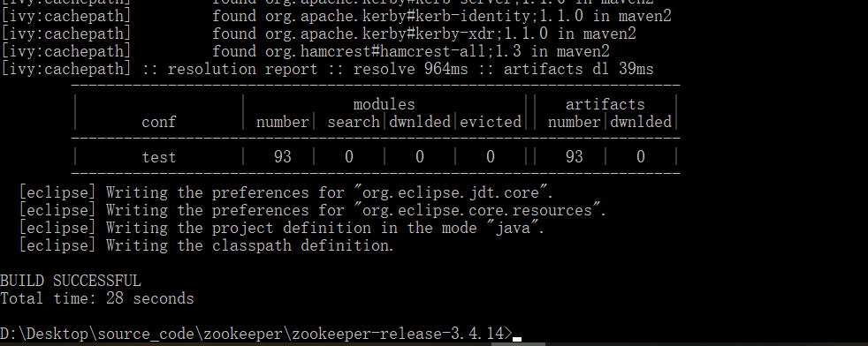The height and width of the screenshot is (346, 868).
Task: Click "number" header under modules
Action: 282,122
